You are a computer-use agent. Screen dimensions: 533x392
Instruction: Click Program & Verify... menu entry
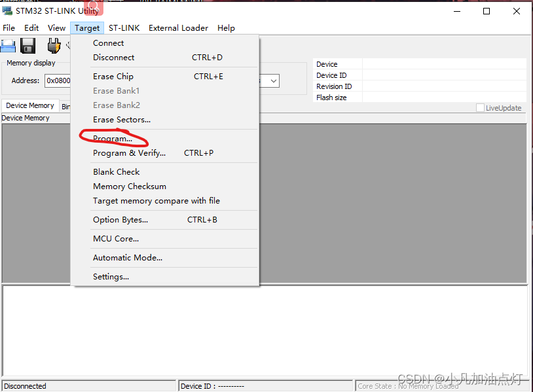point(165,153)
